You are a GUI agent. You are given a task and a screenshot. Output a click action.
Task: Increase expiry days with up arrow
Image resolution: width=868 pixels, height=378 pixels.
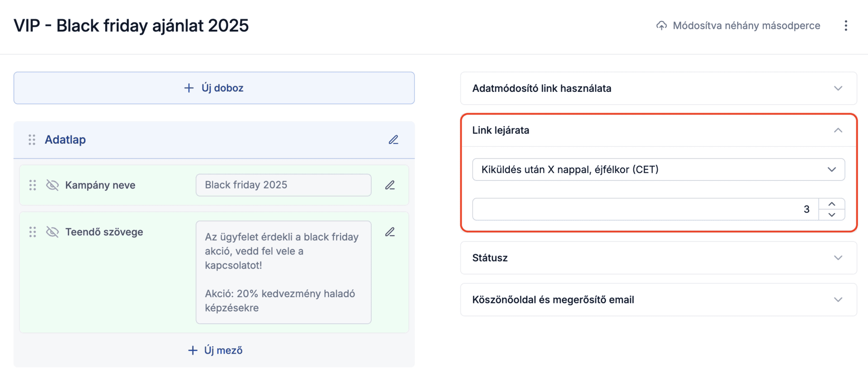click(x=831, y=204)
